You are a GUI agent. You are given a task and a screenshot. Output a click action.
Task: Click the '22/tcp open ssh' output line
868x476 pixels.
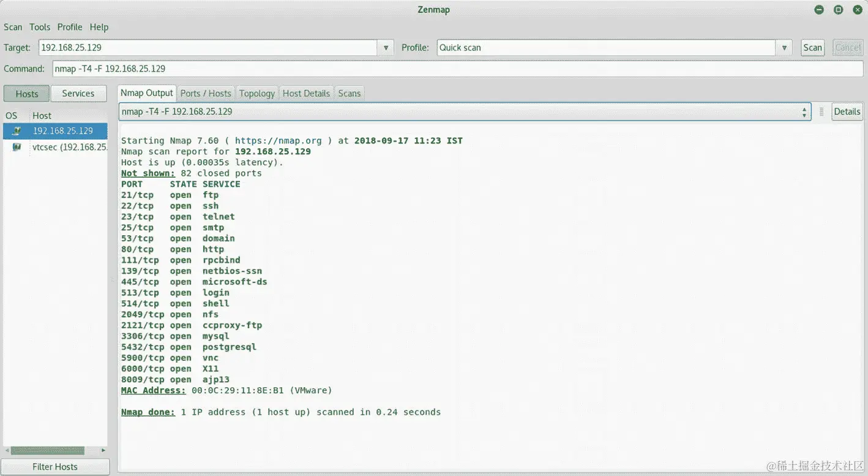coord(170,206)
